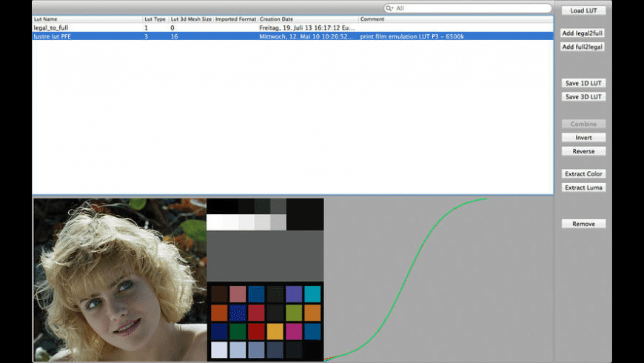Click the large mid-gray chart area

265,256
